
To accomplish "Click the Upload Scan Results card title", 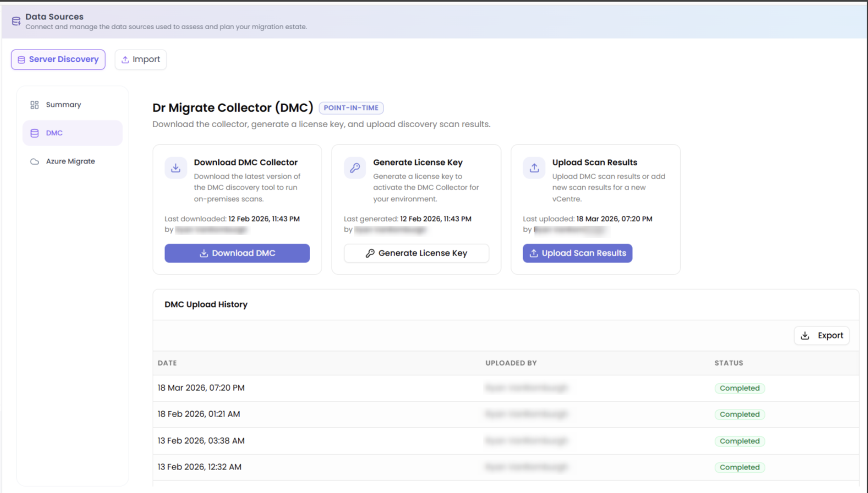I will click(x=595, y=163).
